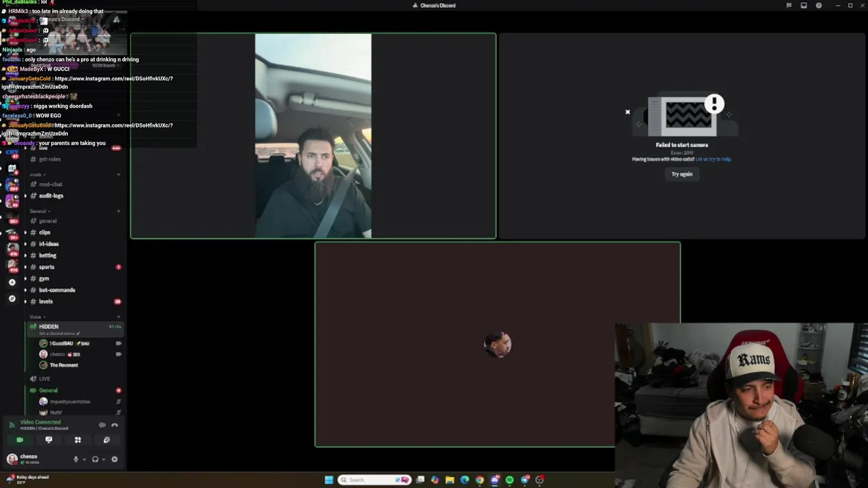This screenshot has width=868, height=488.
Task: Open headphone output options arrow
Action: 104,460
